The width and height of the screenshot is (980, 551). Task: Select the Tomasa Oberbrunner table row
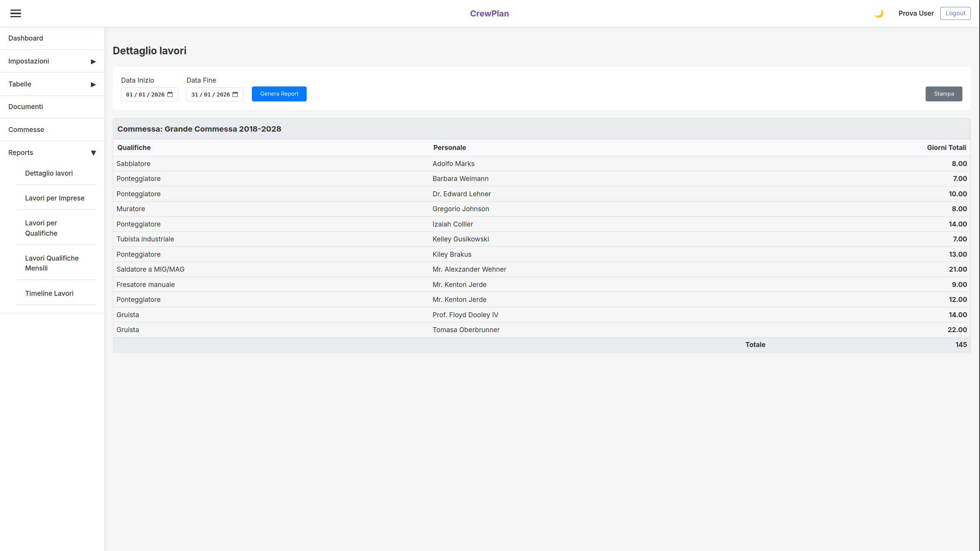coord(466,330)
